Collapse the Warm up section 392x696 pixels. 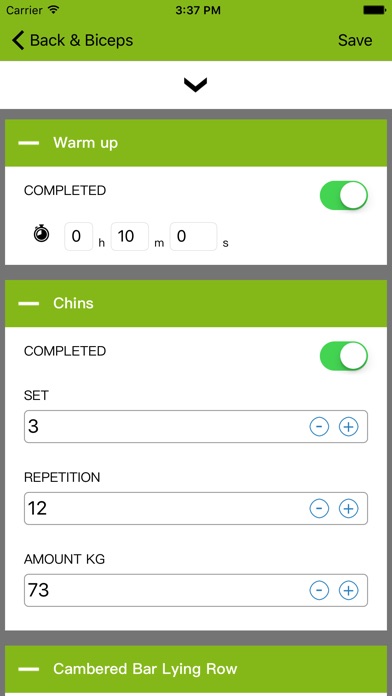point(29,143)
